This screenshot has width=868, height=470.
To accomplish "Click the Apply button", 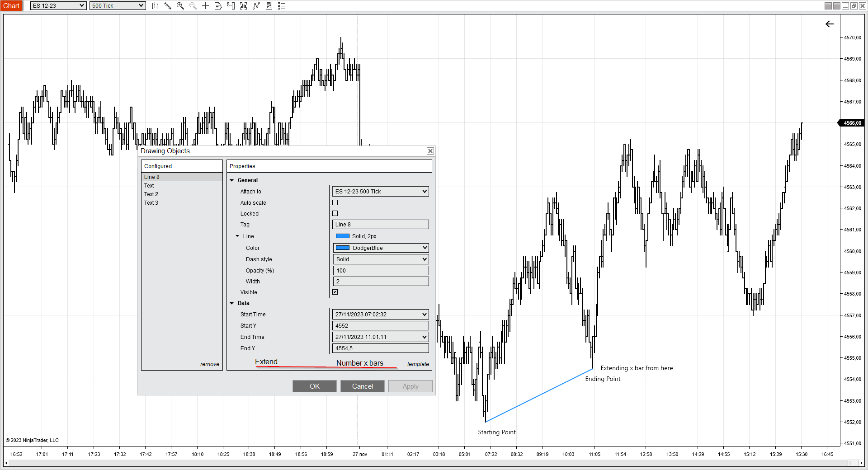I will click(410, 386).
